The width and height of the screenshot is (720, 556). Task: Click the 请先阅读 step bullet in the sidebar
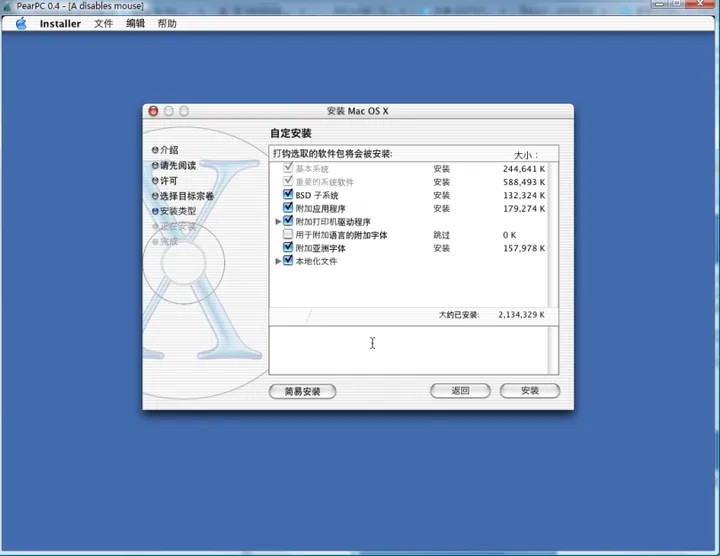pos(155,165)
